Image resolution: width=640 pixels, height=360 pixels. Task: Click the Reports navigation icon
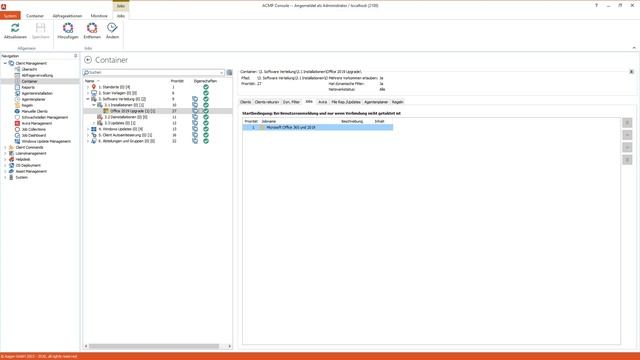point(17,87)
